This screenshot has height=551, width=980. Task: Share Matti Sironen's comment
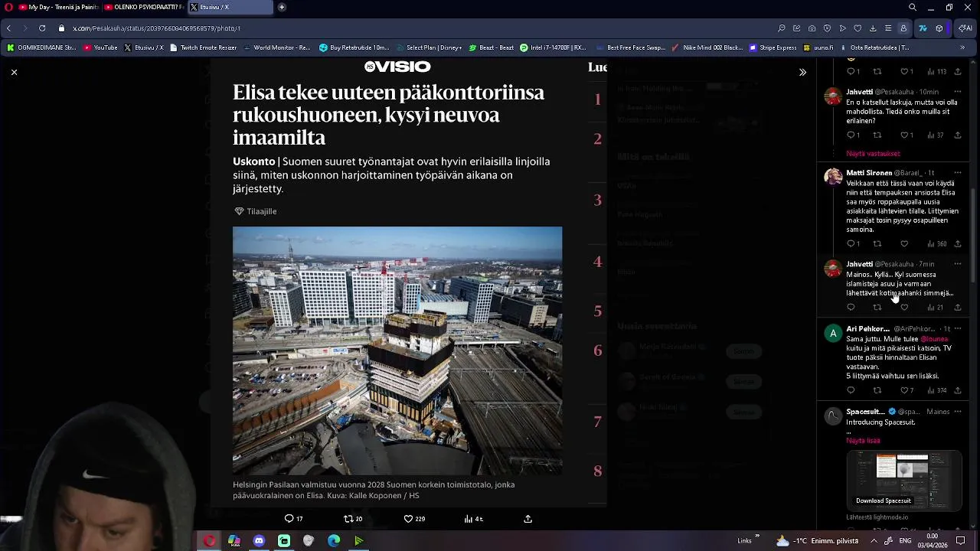pos(958,244)
